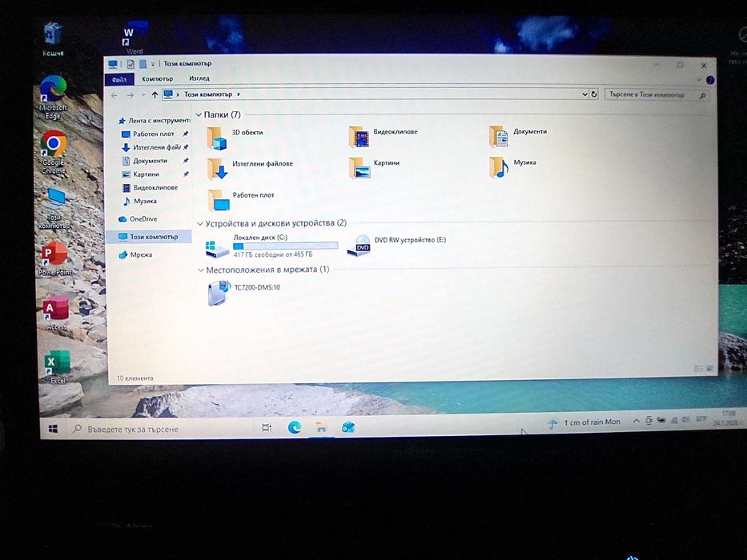Launch Excel from the desktop
This screenshot has width=747, height=560.
(57, 367)
